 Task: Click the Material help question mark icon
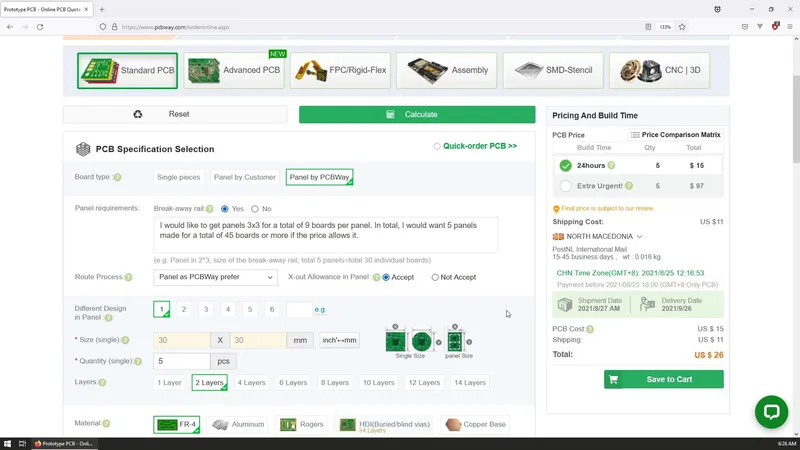[x=106, y=424]
